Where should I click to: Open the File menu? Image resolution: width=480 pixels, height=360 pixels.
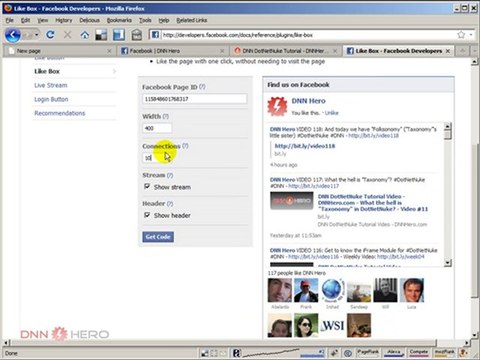pos(9,20)
